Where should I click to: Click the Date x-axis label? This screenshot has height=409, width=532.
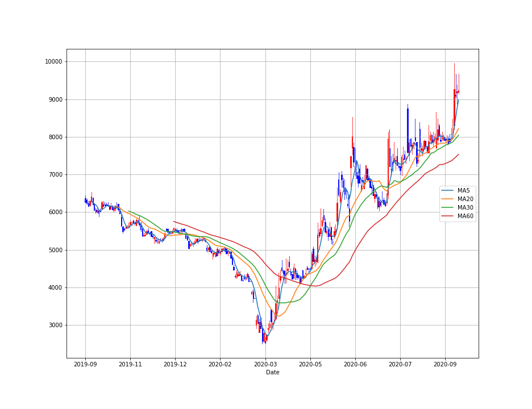[272, 373]
